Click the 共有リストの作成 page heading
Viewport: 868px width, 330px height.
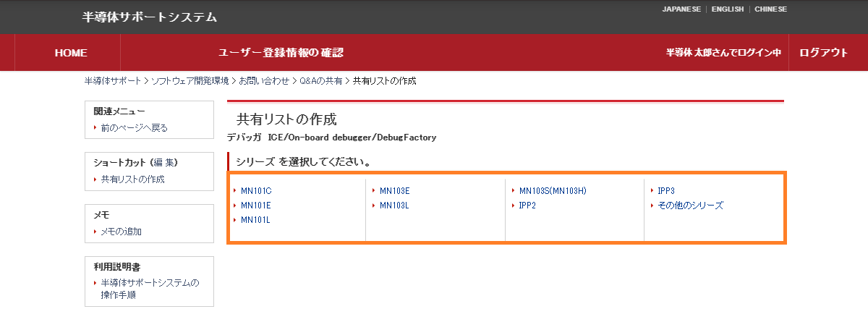(x=286, y=119)
